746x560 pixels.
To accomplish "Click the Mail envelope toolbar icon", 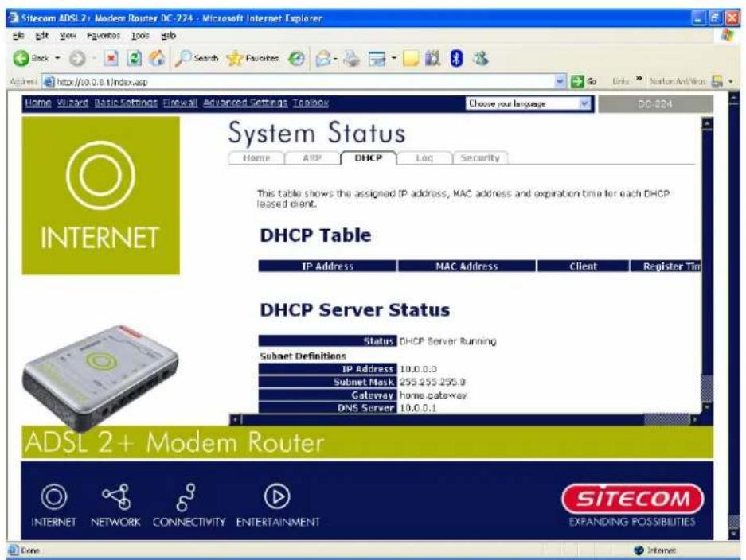I will point(323,59).
